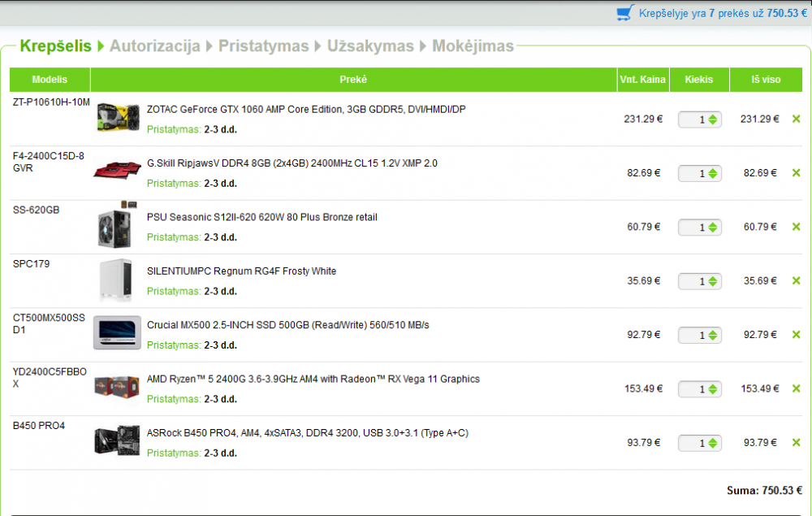Remove ZOTAC GeForce GTX 1060 from cart

796,119
